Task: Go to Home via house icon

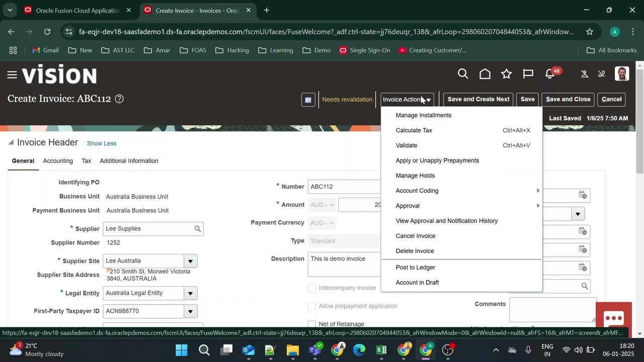Action: pos(485,74)
